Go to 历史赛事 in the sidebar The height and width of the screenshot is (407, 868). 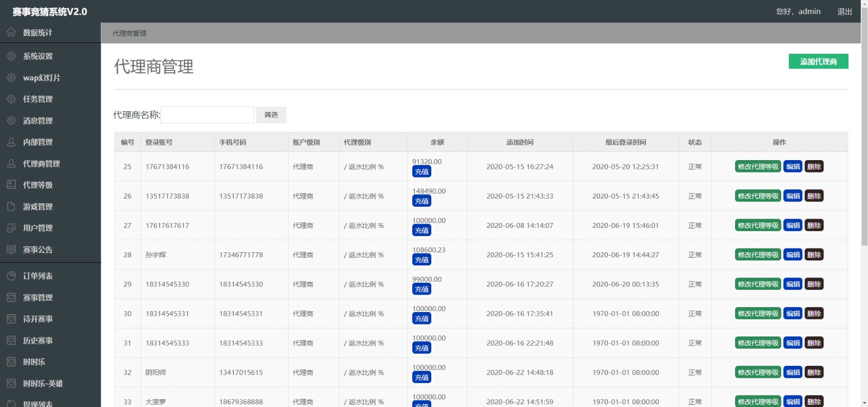37,341
